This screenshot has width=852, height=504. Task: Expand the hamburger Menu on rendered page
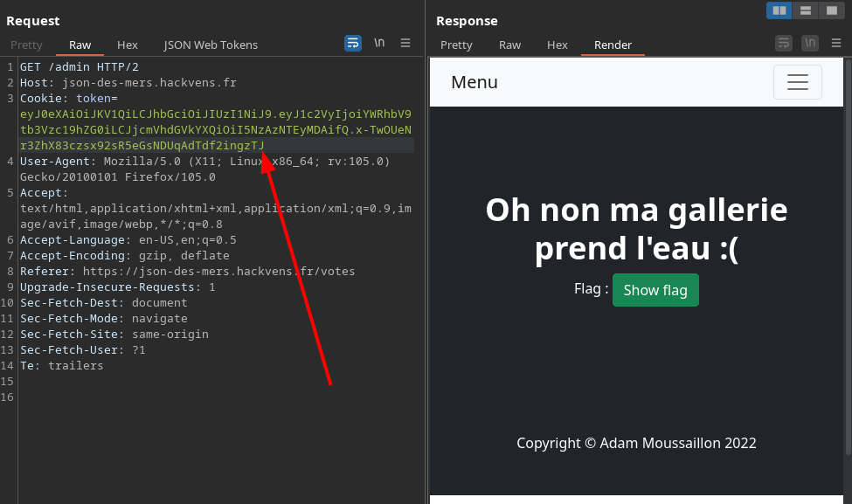797,82
